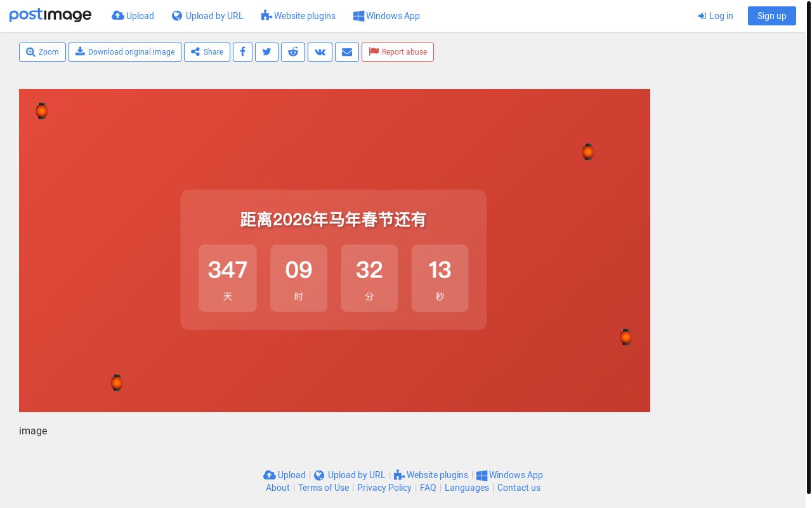The height and width of the screenshot is (508, 812).
Task: Sign up for a new account
Action: (x=771, y=16)
